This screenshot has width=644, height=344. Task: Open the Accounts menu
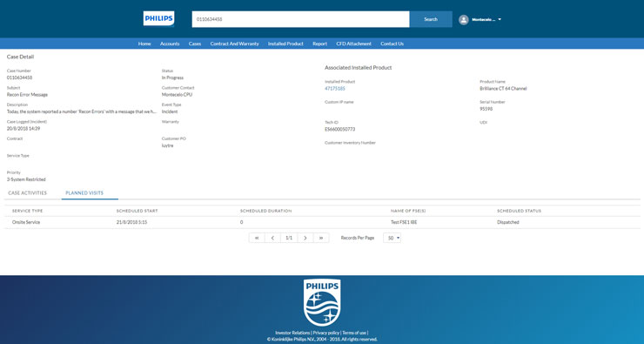coord(170,44)
